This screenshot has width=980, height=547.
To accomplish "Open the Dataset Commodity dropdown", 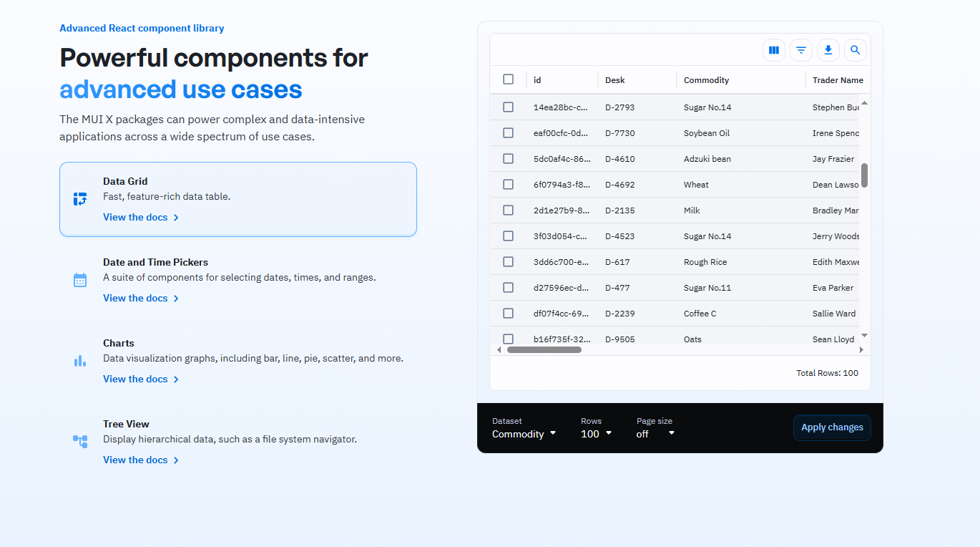I will (x=524, y=434).
